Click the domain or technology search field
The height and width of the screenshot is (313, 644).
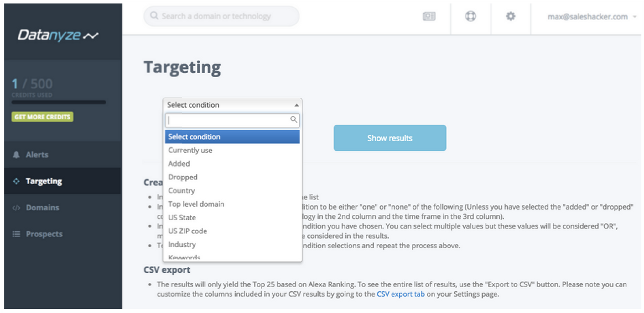pos(221,16)
